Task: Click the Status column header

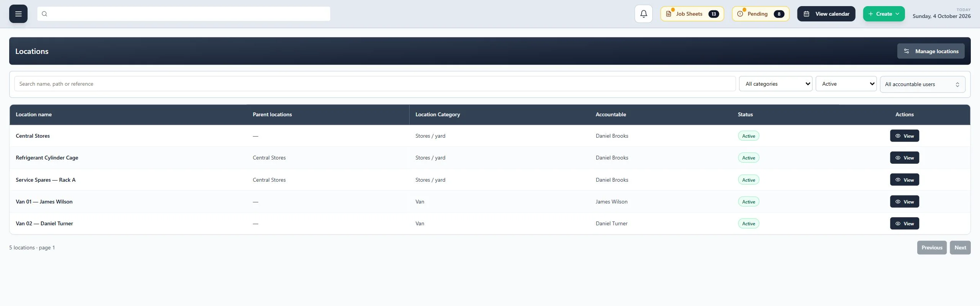Action: (745, 114)
